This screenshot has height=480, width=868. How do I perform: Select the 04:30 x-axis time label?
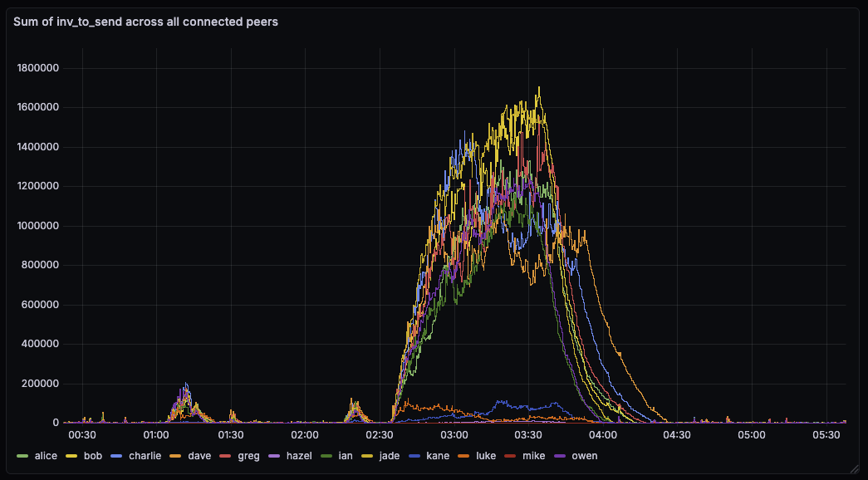pos(677,434)
